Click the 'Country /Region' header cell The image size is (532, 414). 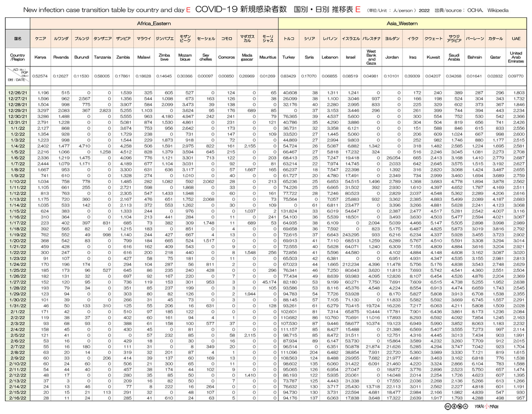click(17, 57)
